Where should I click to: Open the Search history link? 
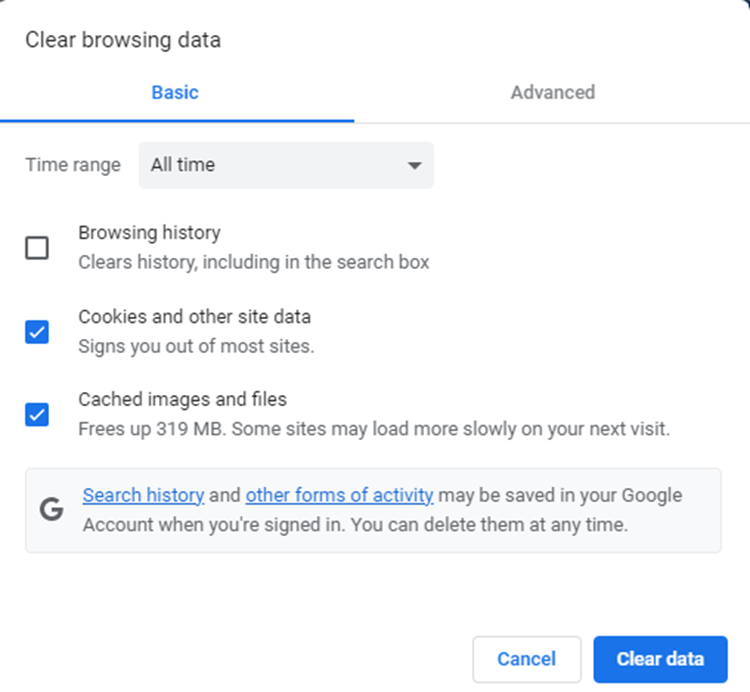tap(143, 495)
